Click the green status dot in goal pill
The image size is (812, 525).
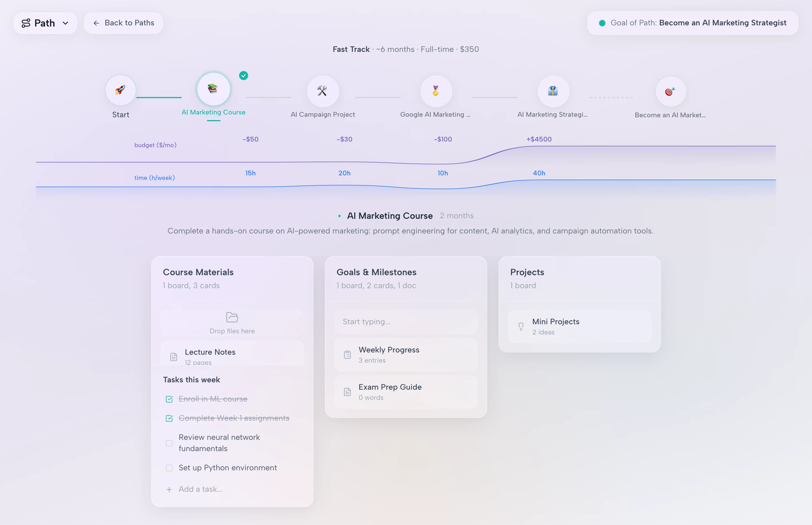coord(602,23)
